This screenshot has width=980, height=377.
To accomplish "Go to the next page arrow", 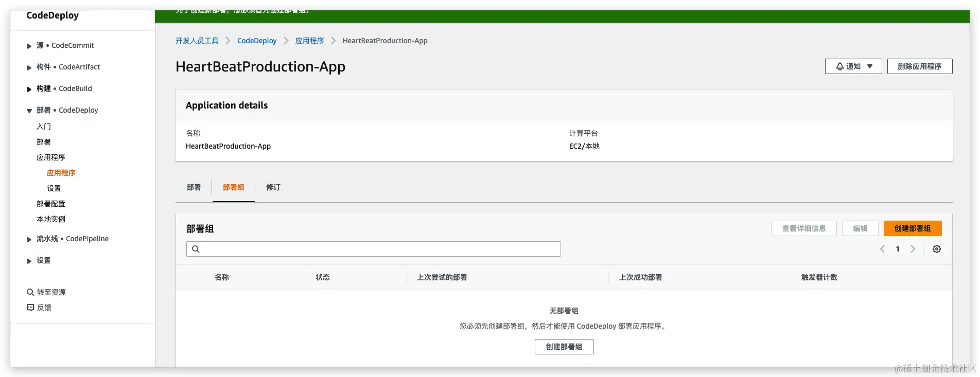I will point(913,249).
